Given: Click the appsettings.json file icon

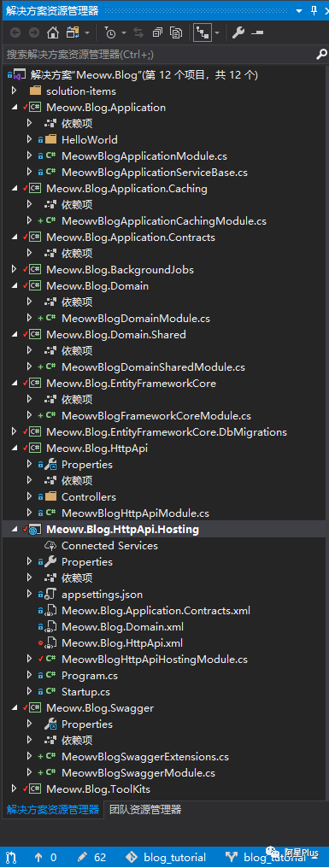Looking at the screenshot, I should click(50, 595).
